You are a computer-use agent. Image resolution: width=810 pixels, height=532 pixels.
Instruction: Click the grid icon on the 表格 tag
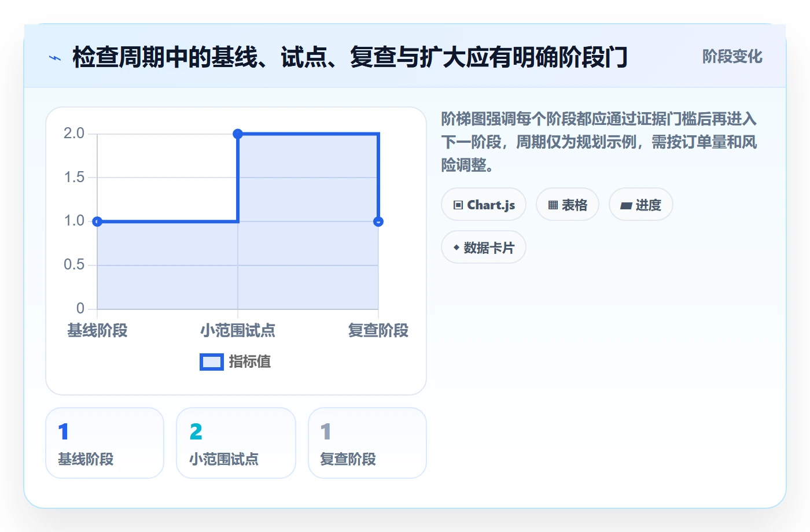(x=553, y=205)
